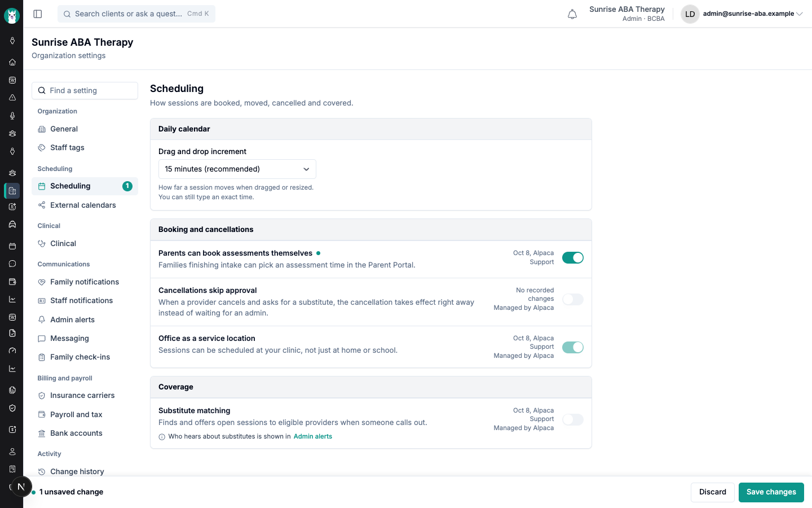
Task: Go to Bank accounts settings
Action: click(85, 433)
